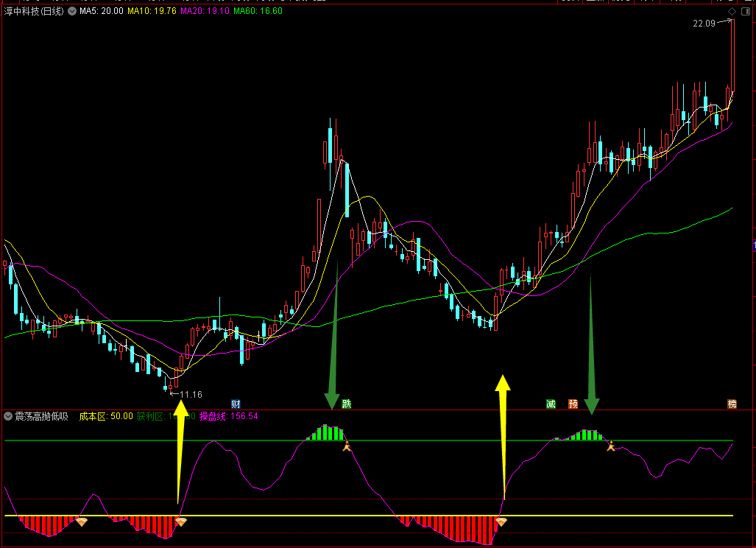
Task: Click the orange 预 event marker
Action: (573, 404)
